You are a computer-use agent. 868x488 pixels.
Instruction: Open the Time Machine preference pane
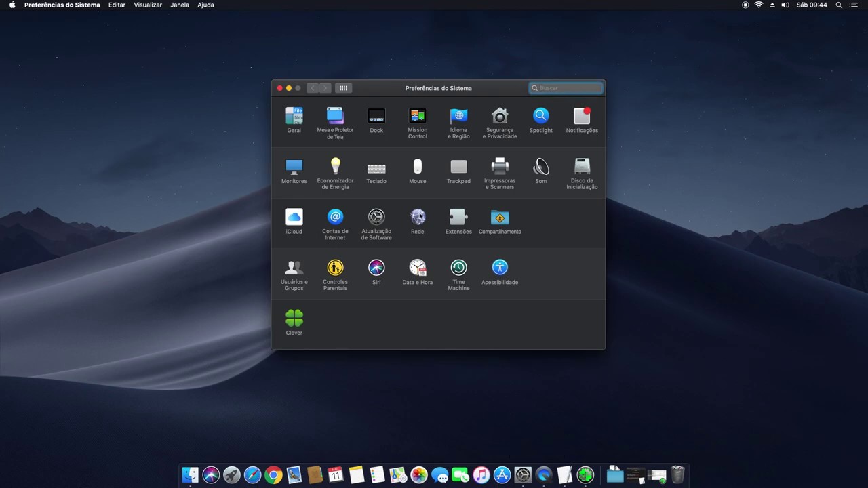[458, 274]
